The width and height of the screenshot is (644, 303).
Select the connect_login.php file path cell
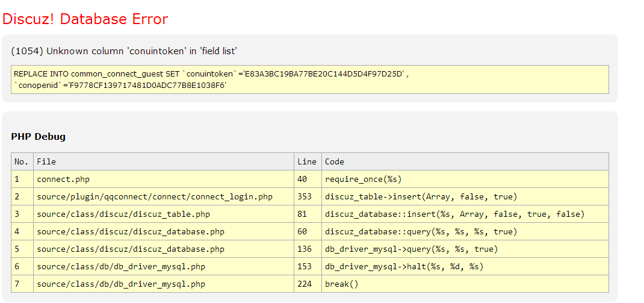pos(155,196)
